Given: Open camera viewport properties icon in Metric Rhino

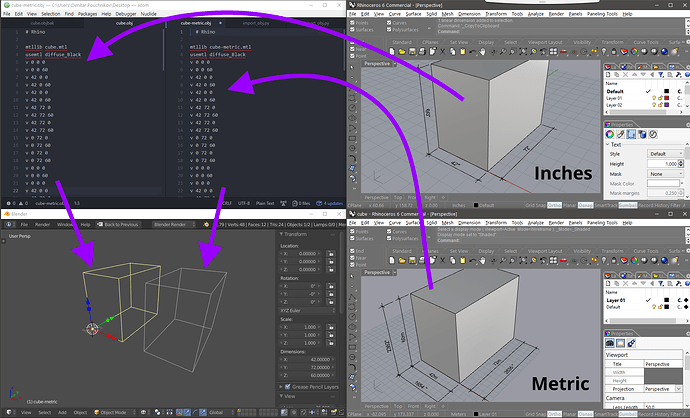Looking at the screenshot, I should 609,343.
